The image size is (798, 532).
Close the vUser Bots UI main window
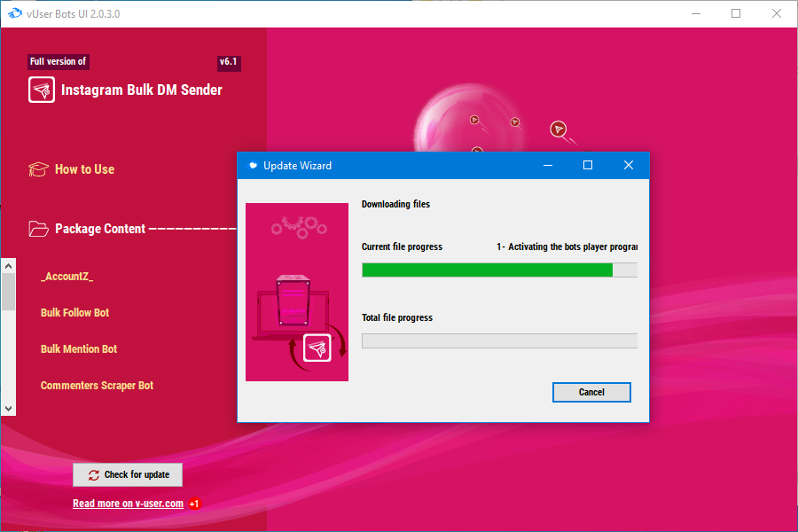click(776, 13)
